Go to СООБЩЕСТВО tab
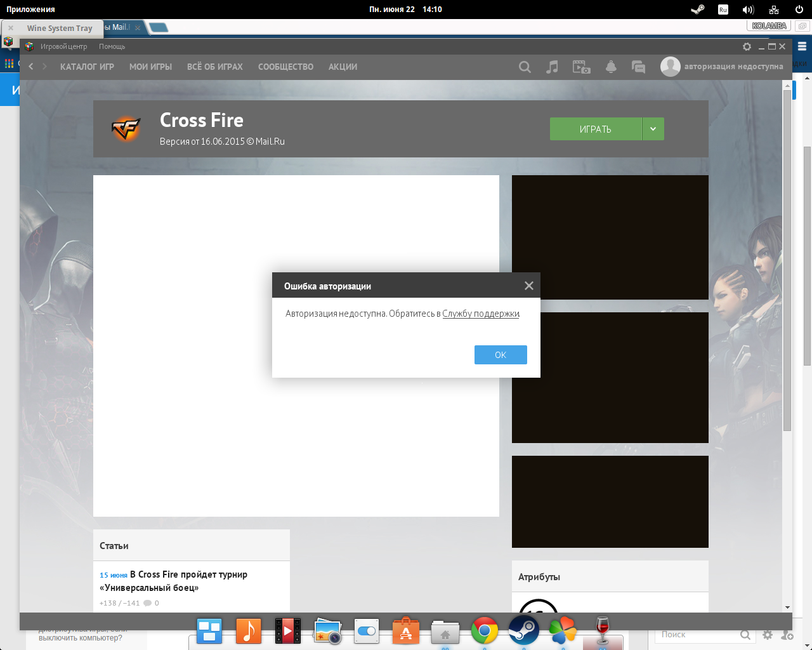 point(285,67)
